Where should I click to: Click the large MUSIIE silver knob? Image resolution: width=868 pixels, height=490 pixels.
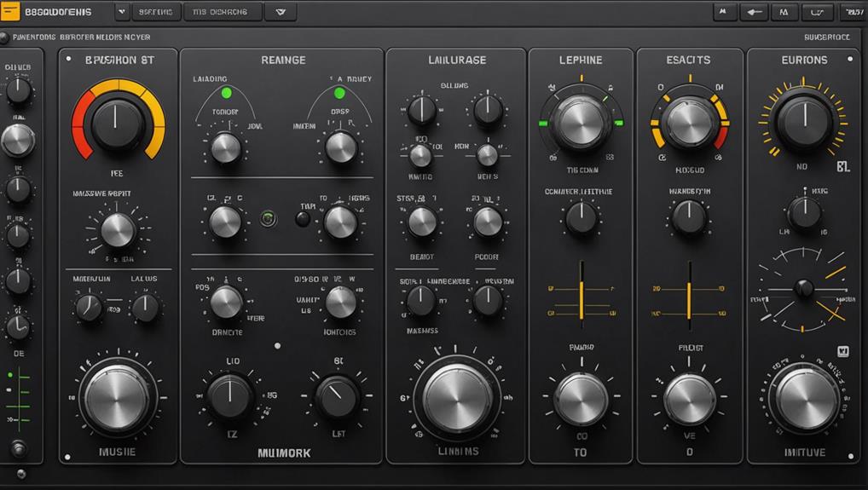117,397
